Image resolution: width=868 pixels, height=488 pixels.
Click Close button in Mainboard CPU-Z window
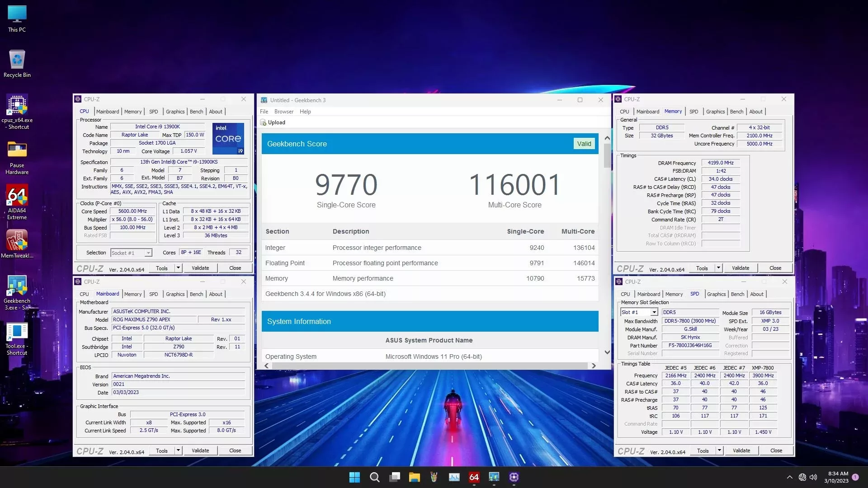235,450
